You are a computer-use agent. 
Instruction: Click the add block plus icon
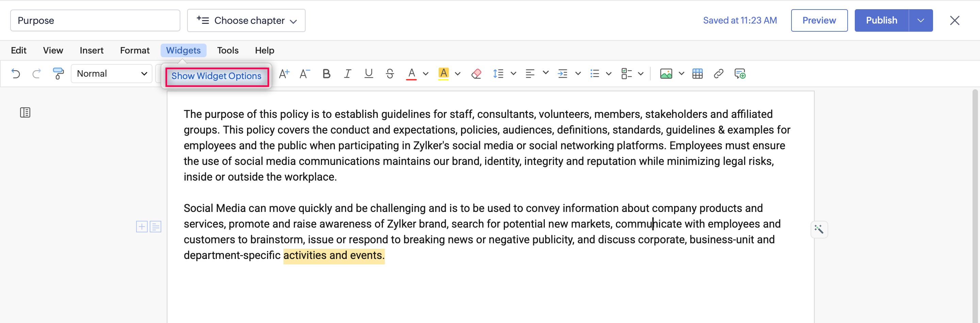(142, 227)
